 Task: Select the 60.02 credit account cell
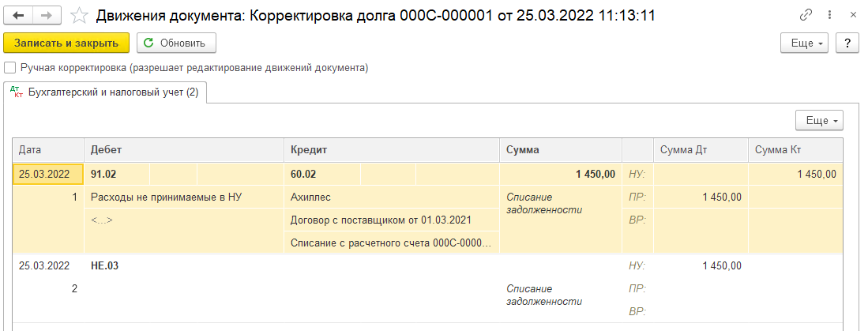(321, 175)
